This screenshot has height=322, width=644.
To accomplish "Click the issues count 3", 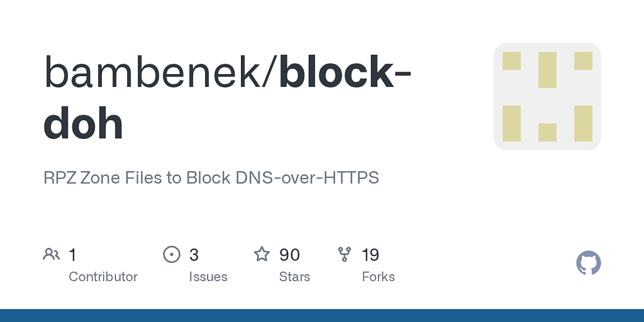I will click(194, 255).
